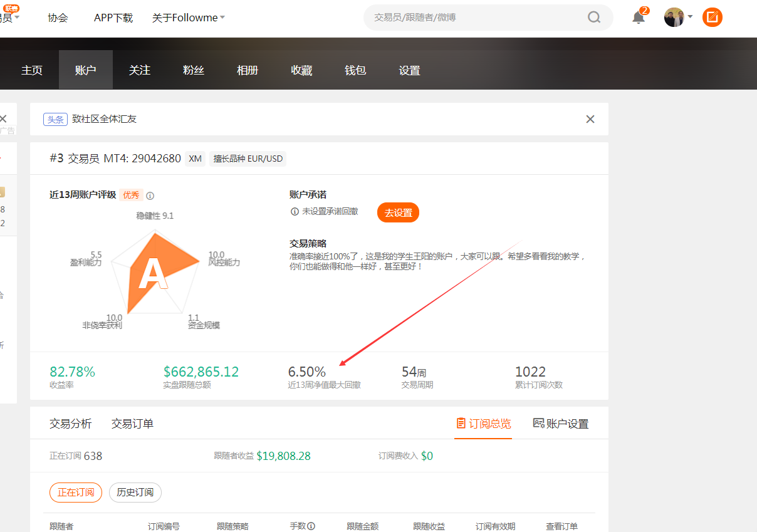Click the 稳健性 9.1 radar label
757x532 pixels.
tap(155, 216)
